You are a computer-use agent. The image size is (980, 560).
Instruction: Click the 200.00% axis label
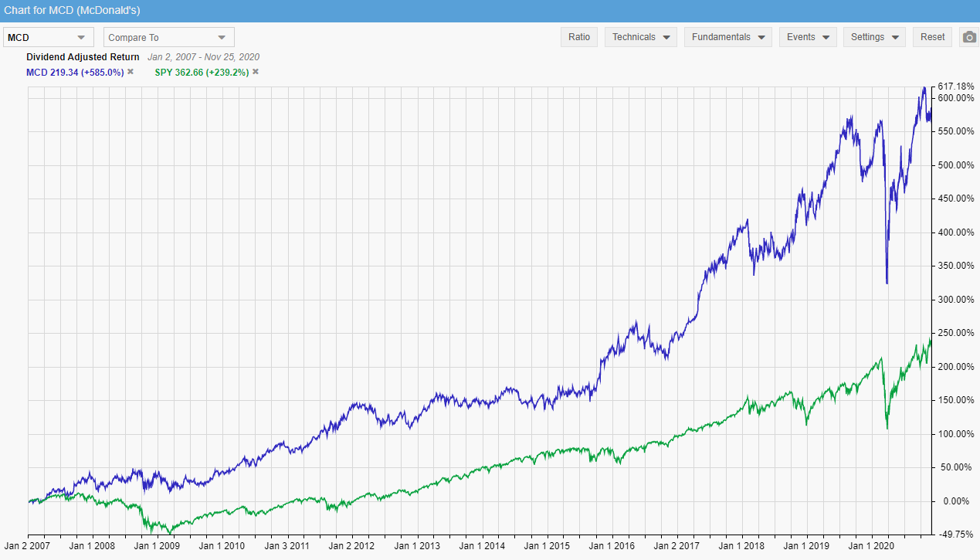click(x=955, y=367)
